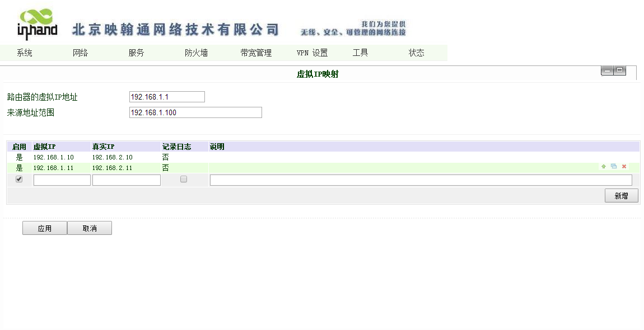Screen dimensions: 644x330
Task: Toggle the 启用 checkbox in new row
Action: pyautogui.click(x=19, y=180)
